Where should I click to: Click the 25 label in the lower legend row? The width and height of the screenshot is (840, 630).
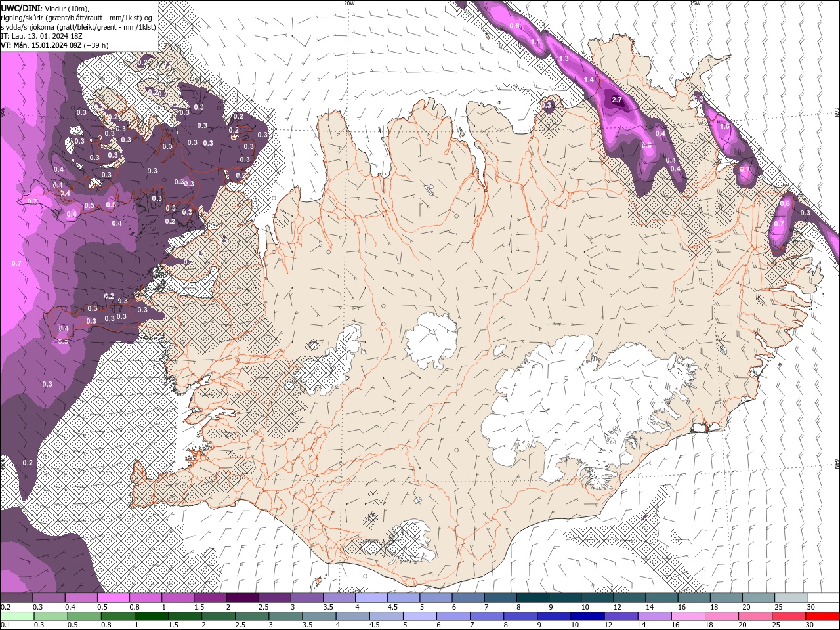pos(776,625)
